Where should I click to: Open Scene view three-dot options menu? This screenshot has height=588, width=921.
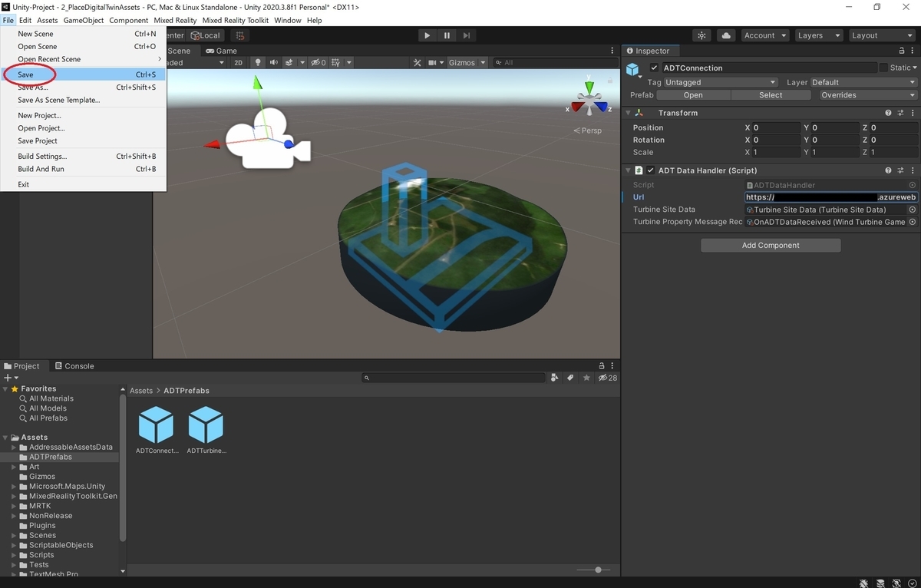[613, 51]
